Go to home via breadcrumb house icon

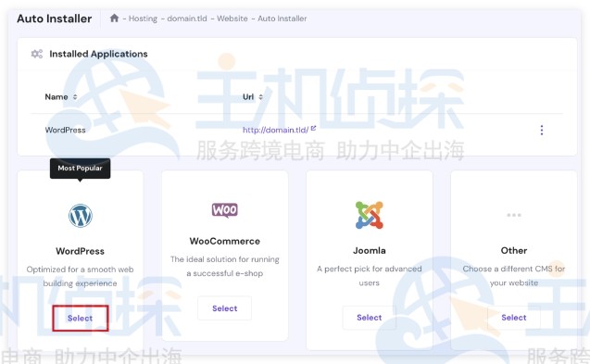pyautogui.click(x=115, y=19)
